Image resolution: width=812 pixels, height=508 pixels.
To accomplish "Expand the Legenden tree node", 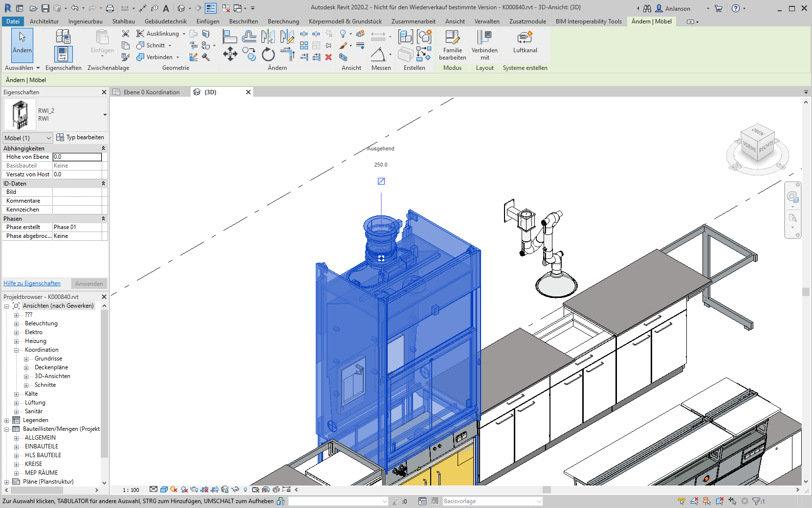I will 6,421.
